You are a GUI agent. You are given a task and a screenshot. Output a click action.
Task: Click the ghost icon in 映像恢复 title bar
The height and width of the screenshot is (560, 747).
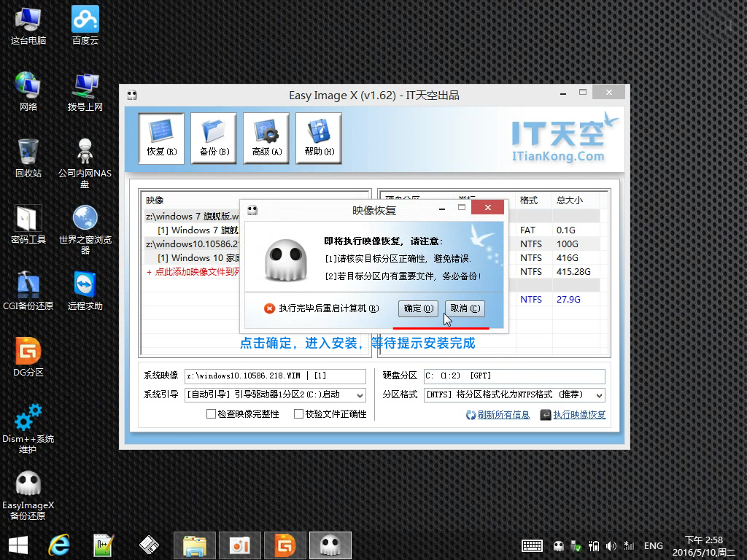click(252, 210)
